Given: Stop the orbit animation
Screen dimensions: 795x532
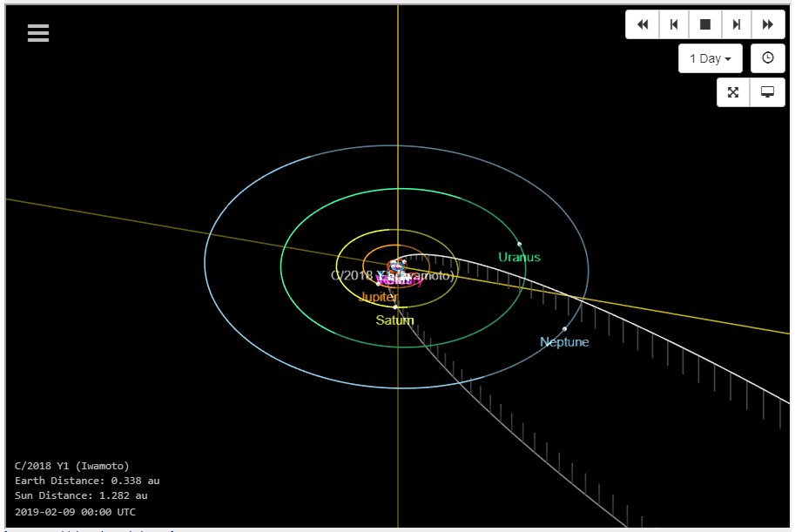Looking at the screenshot, I should pyautogui.click(x=704, y=24).
